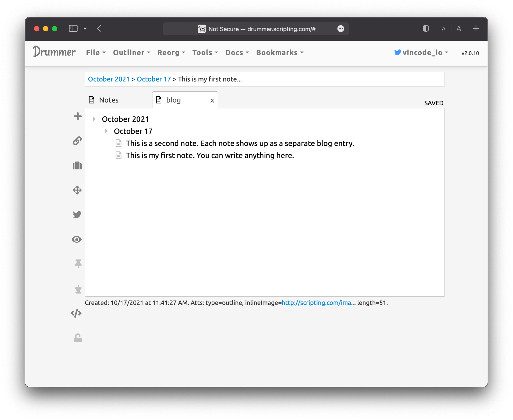The height and width of the screenshot is (420, 513).
Task: Open the vincode_io account dropdown
Action: 421,52
